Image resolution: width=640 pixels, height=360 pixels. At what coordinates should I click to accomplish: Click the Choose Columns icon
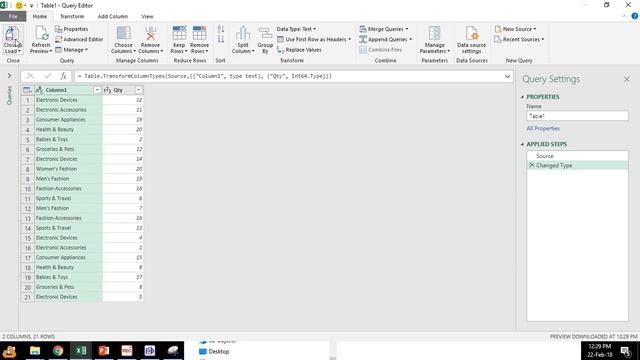pyautogui.click(x=123, y=33)
